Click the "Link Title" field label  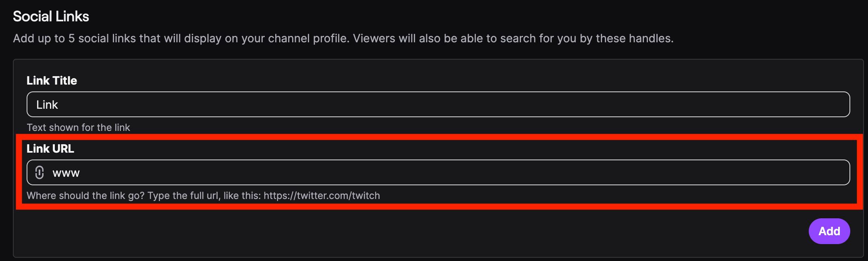(52, 81)
